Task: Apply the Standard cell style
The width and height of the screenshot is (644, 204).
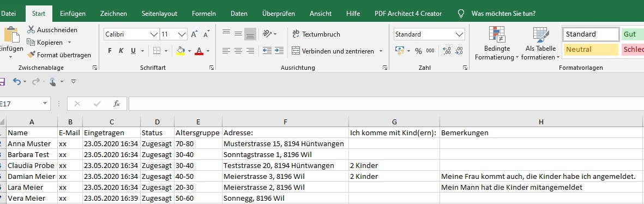Action: point(591,34)
